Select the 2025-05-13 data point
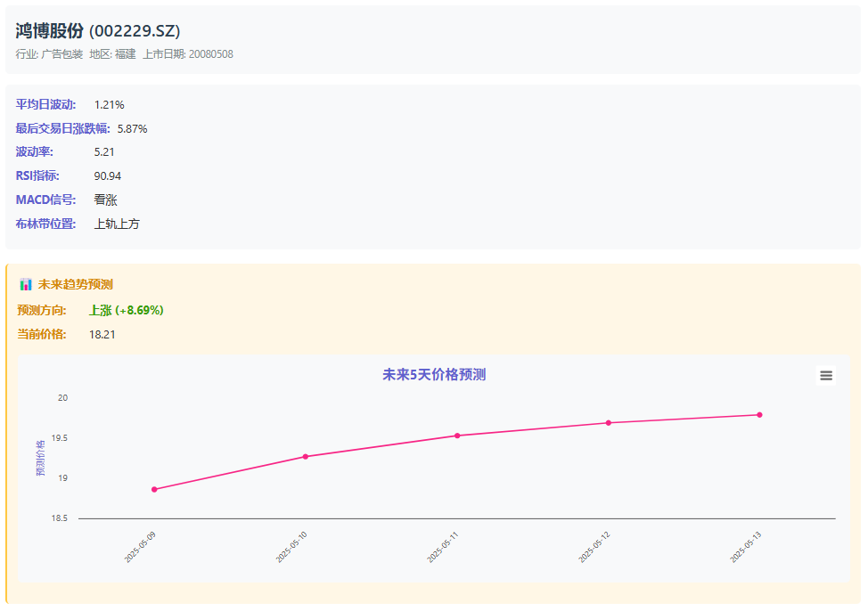868x611 pixels. [759, 414]
